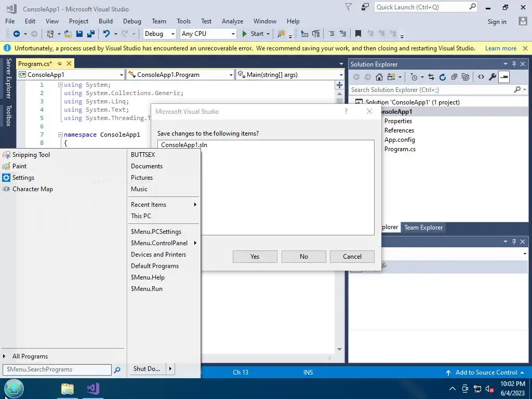Click the Open File folder icon
532x399 pixels.
pos(68,34)
